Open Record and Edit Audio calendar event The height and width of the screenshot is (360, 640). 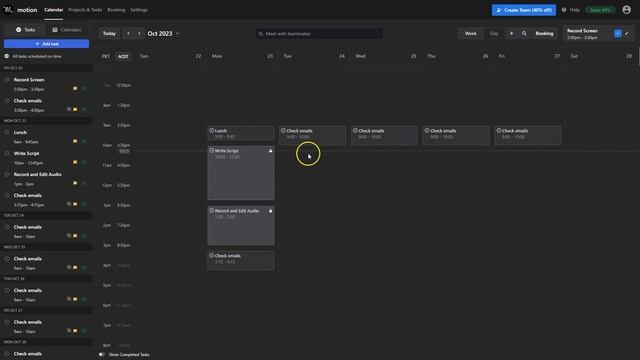click(241, 226)
